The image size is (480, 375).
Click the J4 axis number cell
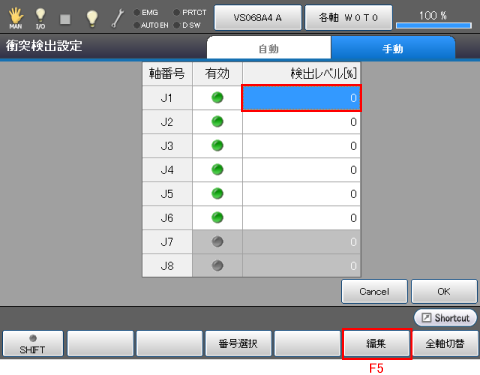167,170
